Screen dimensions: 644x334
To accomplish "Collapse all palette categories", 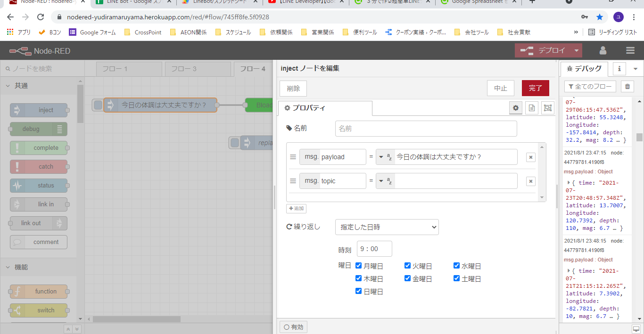I will click(68, 329).
